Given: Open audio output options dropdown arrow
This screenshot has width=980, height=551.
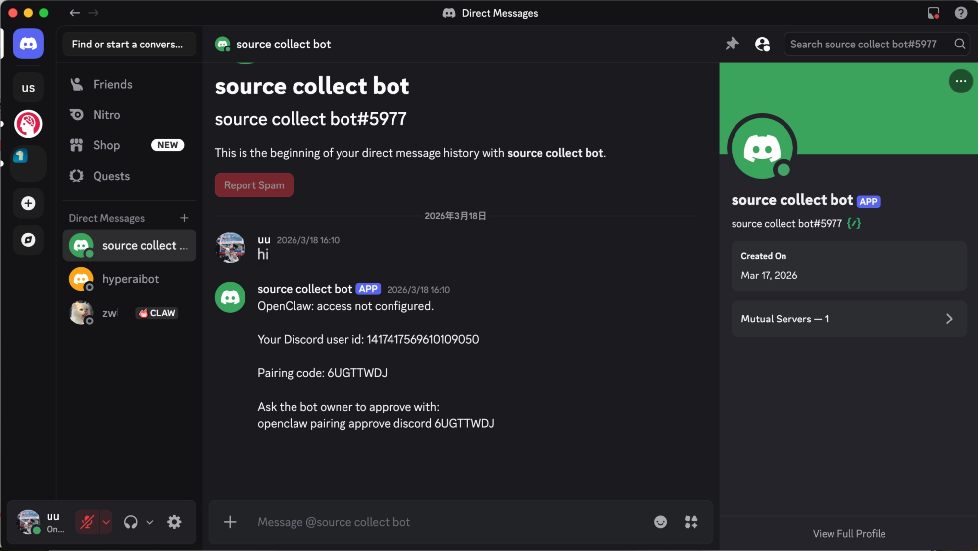Looking at the screenshot, I should [150, 522].
